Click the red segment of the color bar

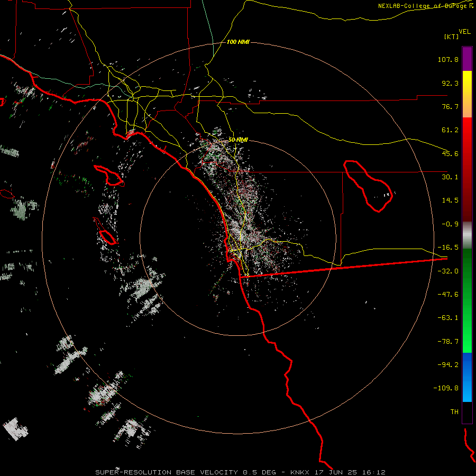click(x=467, y=169)
